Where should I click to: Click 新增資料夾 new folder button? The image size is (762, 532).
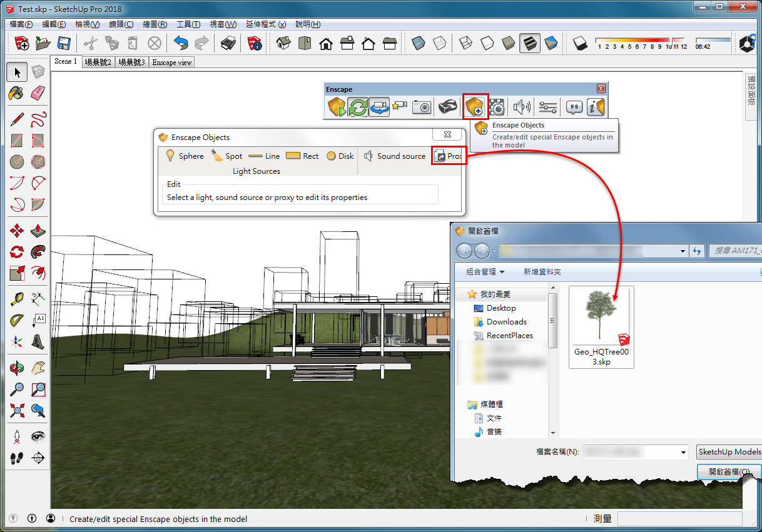[542, 272]
